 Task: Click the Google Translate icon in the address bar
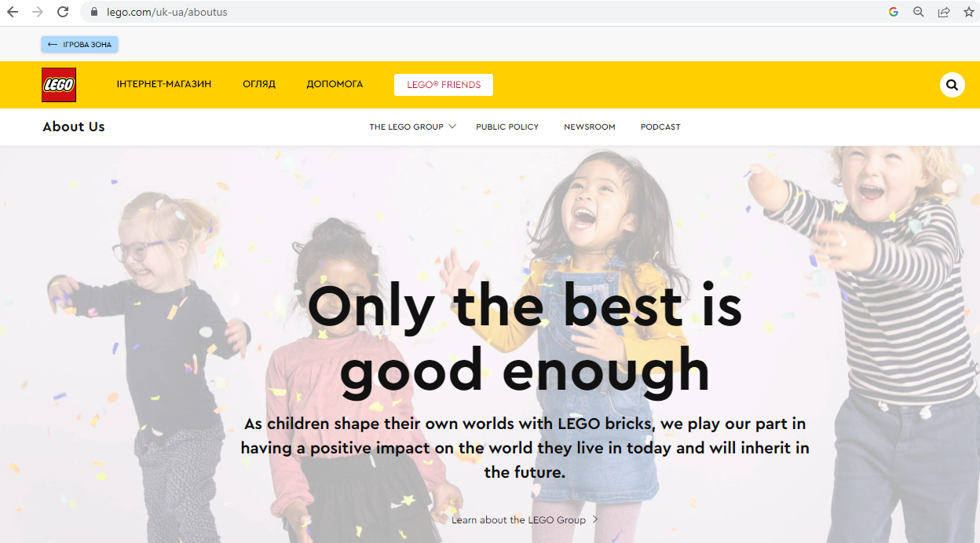point(893,12)
